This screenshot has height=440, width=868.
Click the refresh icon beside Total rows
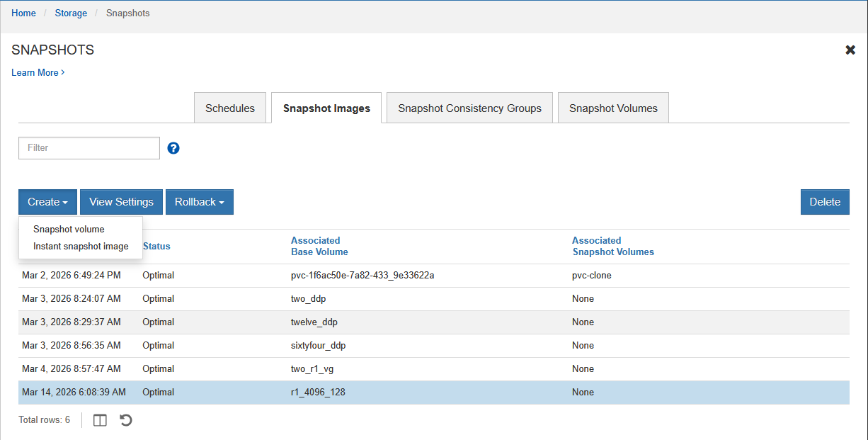(x=125, y=420)
